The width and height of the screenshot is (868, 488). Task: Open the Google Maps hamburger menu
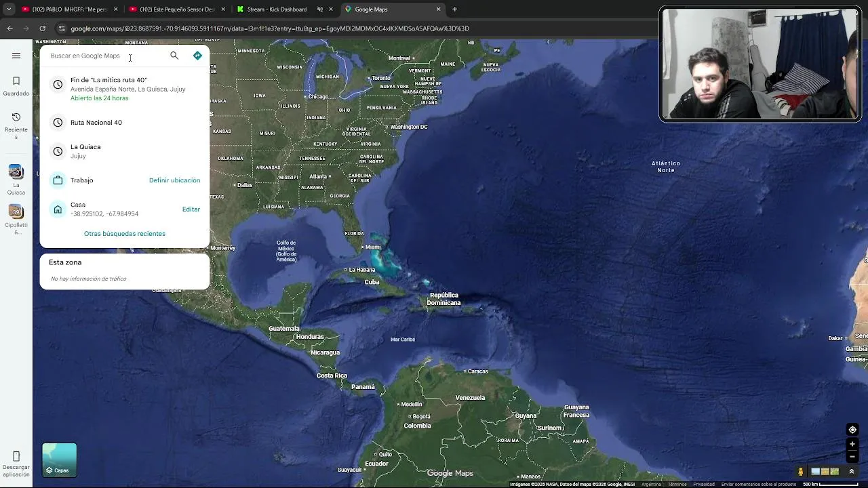click(16, 56)
